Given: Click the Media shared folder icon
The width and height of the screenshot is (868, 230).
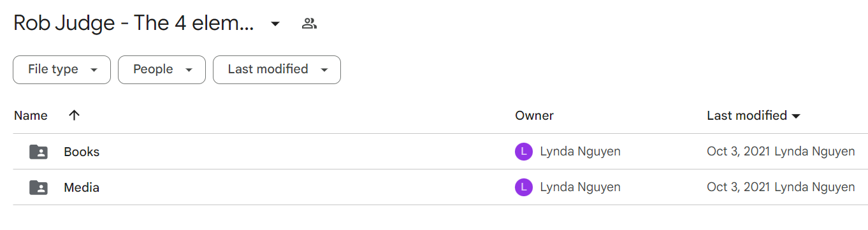Looking at the screenshot, I should (38, 187).
